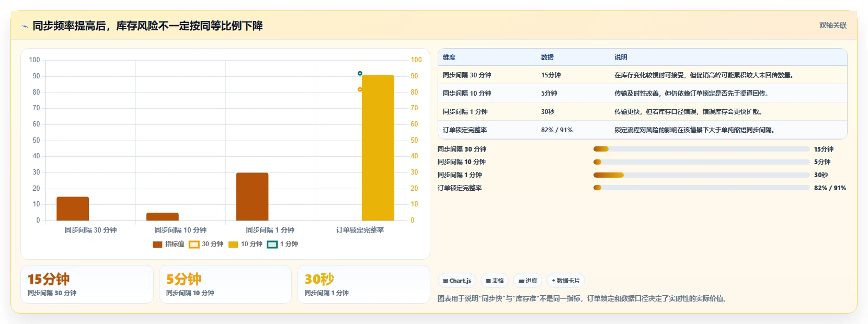
Task: Click the 82% / 91% table cell
Action: coord(557,130)
